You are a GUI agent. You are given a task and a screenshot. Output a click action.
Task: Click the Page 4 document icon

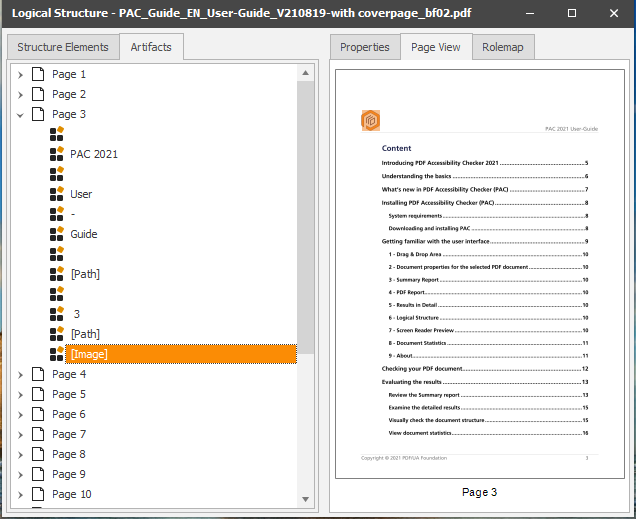(38, 374)
